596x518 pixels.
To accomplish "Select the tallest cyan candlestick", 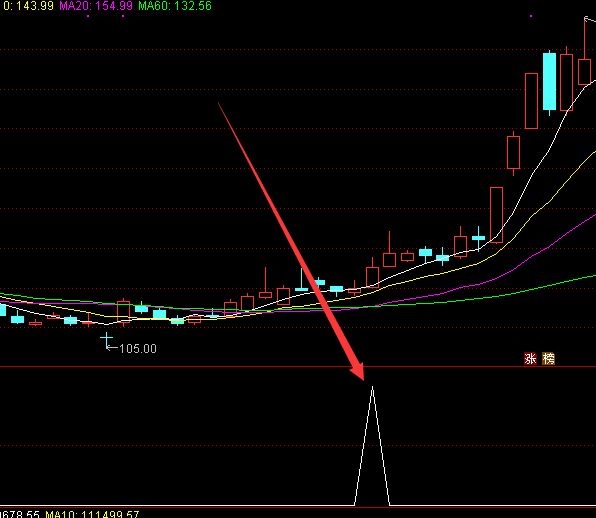I will [549, 81].
